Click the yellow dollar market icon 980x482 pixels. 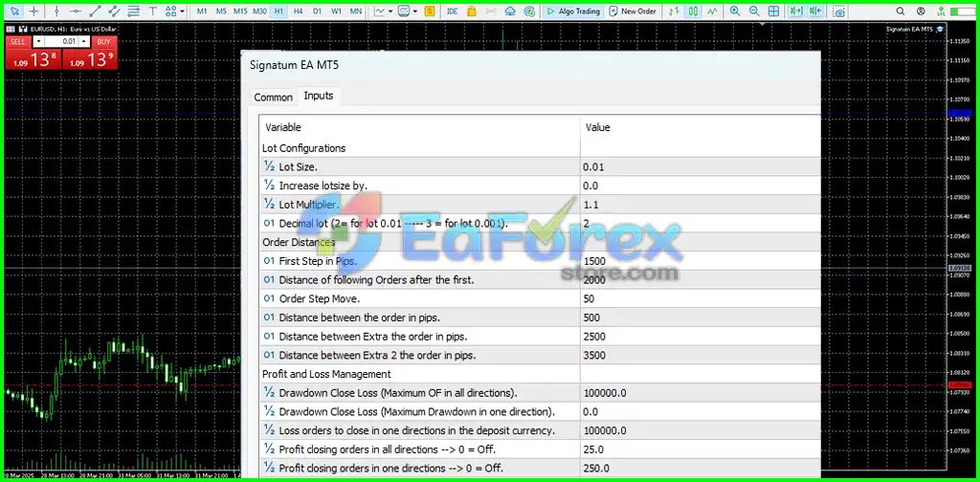tap(429, 11)
